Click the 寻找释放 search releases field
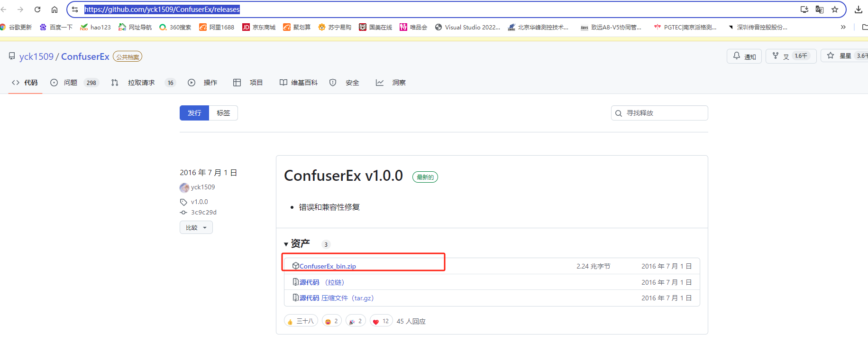Screen dimensions: 868x344 click(x=659, y=113)
